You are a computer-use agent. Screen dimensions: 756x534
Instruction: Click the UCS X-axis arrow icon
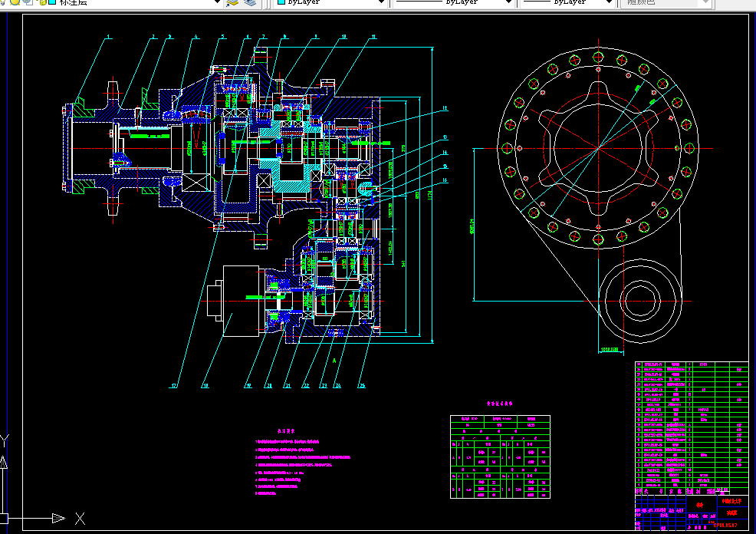pos(59,518)
